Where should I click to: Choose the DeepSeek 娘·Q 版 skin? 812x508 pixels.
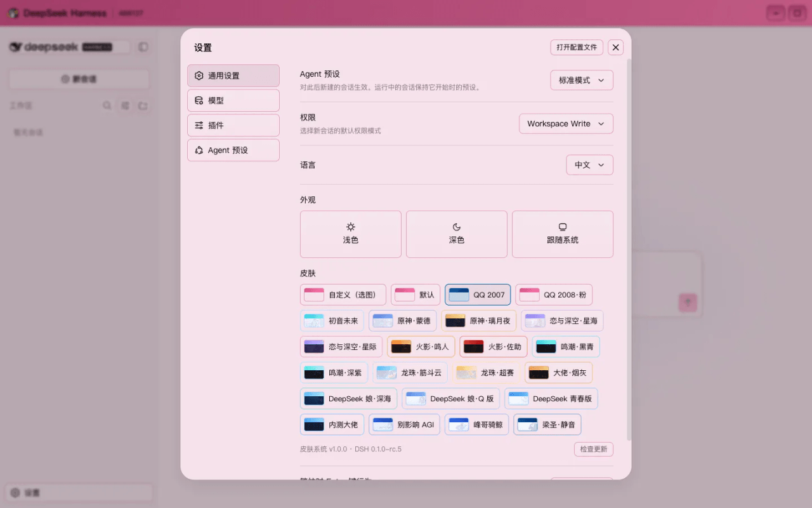[x=450, y=399]
